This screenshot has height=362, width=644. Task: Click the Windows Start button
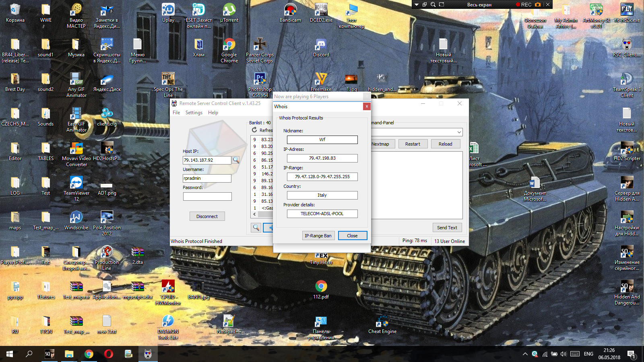click(x=10, y=354)
